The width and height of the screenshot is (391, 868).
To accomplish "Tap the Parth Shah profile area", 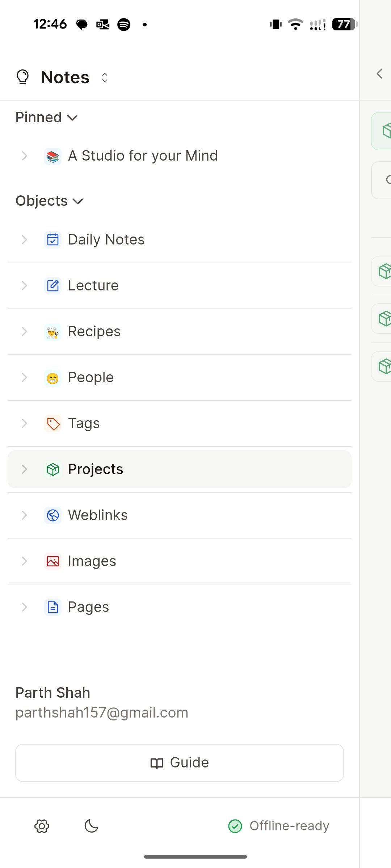I will click(x=101, y=702).
